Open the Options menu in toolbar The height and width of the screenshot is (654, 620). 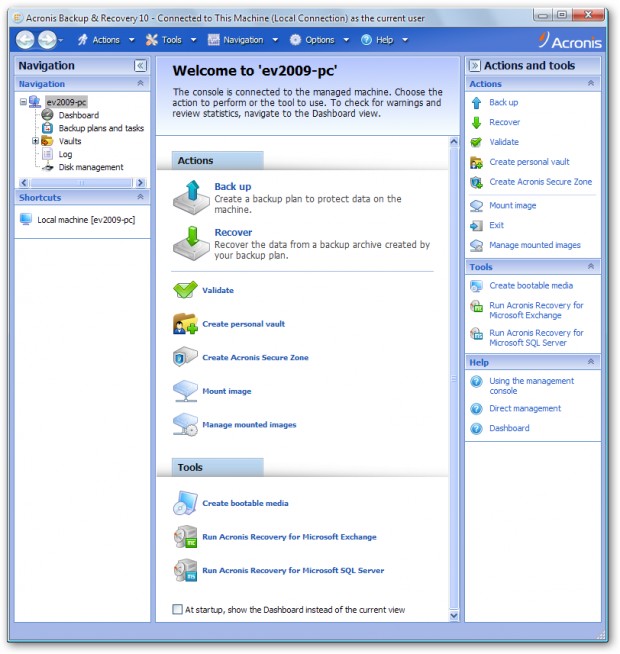[x=320, y=40]
